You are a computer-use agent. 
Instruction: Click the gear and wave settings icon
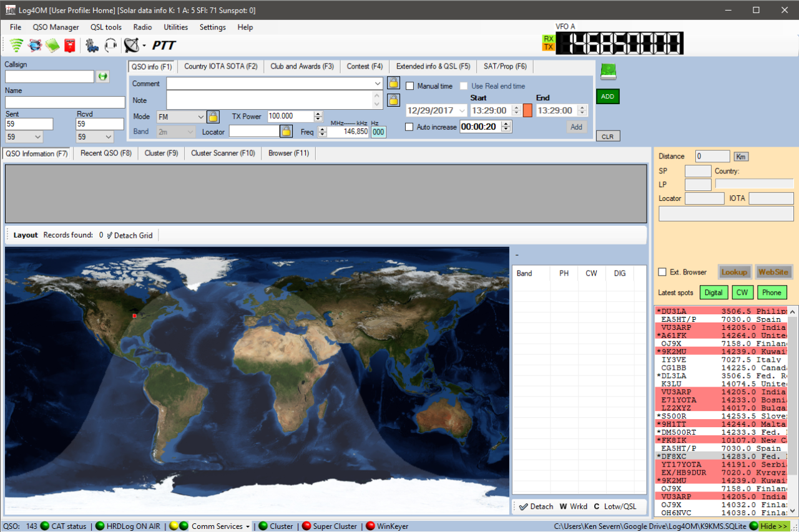(x=92, y=45)
